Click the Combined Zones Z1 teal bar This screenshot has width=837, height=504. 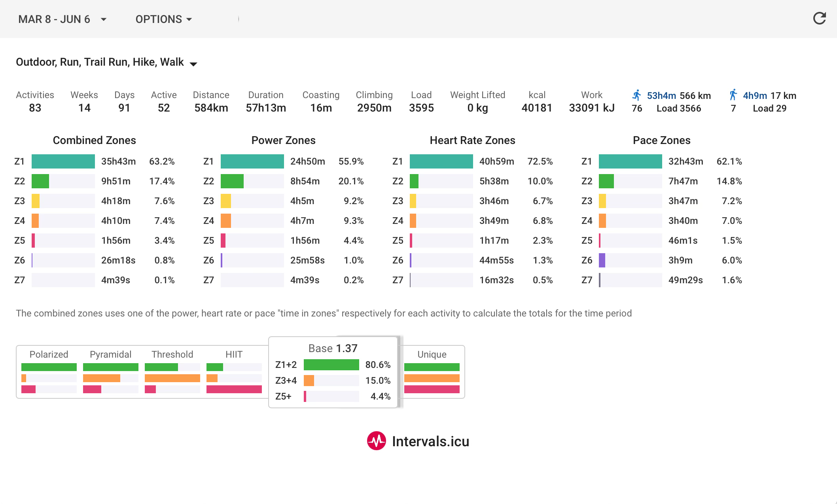click(x=63, y=161)
